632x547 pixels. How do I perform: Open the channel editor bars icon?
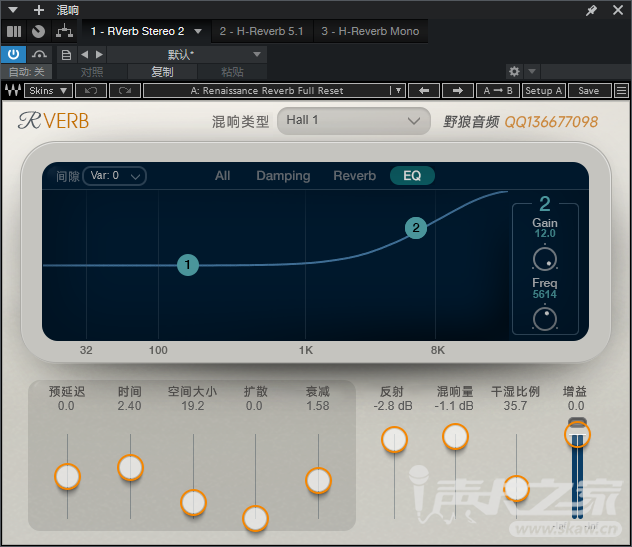14,31
